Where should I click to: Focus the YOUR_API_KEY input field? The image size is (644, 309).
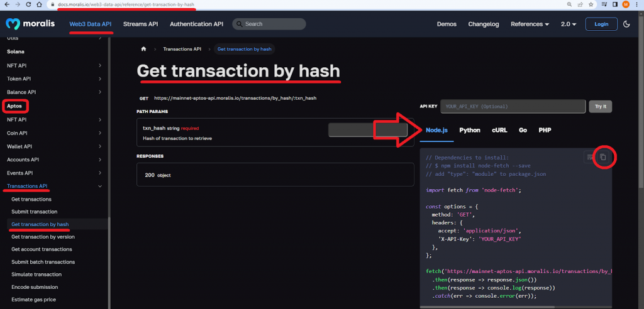tap(512, 107)
